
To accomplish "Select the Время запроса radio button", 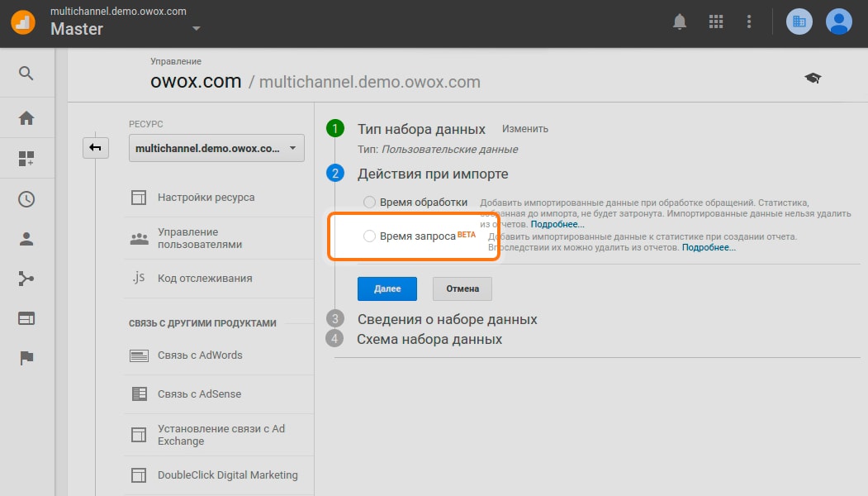I will click(369, 236).
